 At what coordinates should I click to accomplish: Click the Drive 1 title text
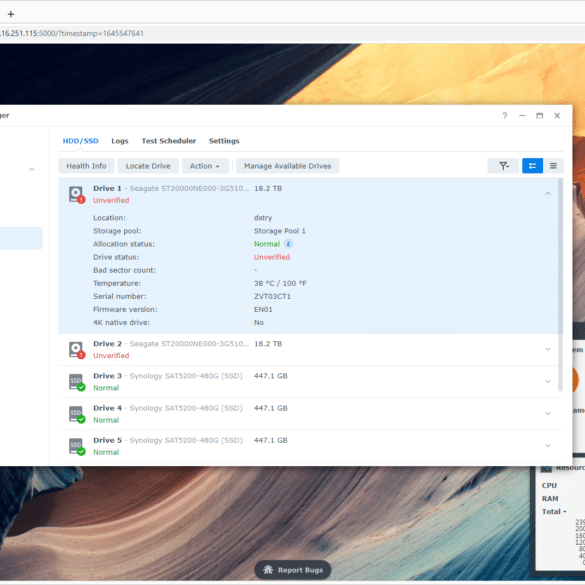click(x=107, y=188)
